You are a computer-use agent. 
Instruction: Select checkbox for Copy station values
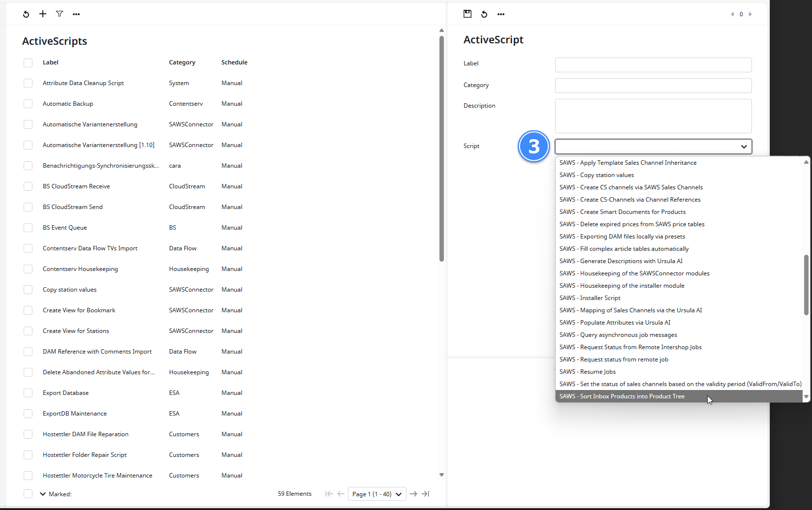point(28,290)
